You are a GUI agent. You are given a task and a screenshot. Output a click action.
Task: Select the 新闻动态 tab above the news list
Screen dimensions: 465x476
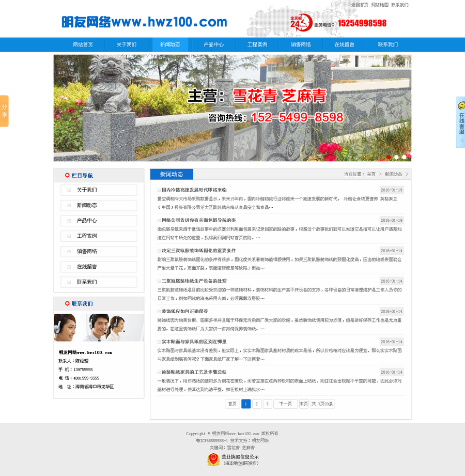click(x=171, y=174)
